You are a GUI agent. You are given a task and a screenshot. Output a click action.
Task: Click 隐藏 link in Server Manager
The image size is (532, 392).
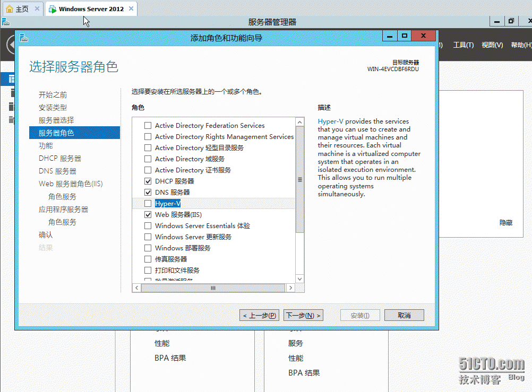point(506,223)
